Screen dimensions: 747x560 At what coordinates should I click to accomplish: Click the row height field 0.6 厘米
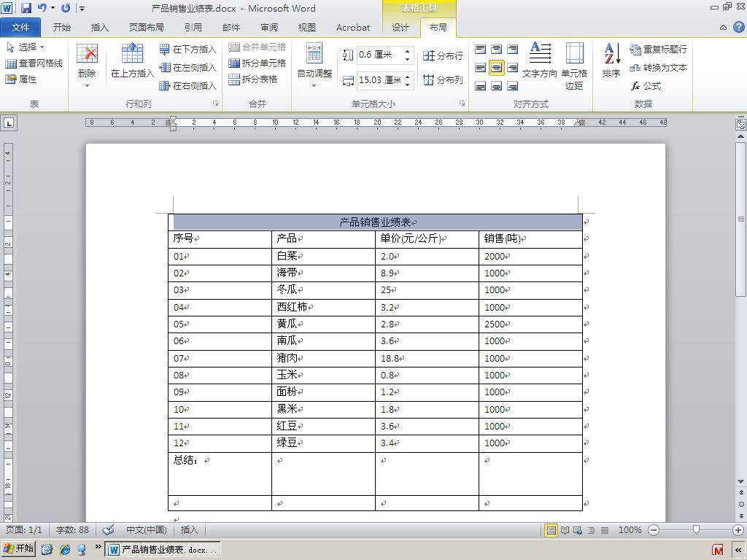coord(379,55)
